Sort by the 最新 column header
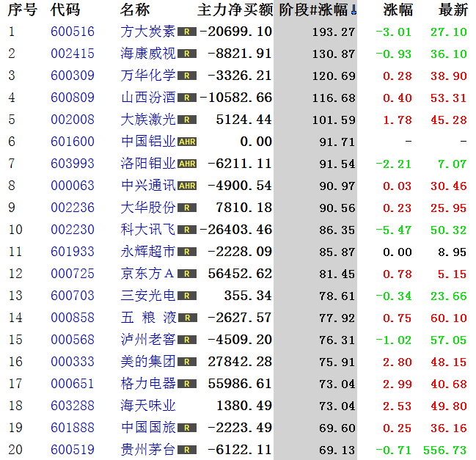This screenshot has height=460, width=476. pyautogui.click(x=453, y=10)
